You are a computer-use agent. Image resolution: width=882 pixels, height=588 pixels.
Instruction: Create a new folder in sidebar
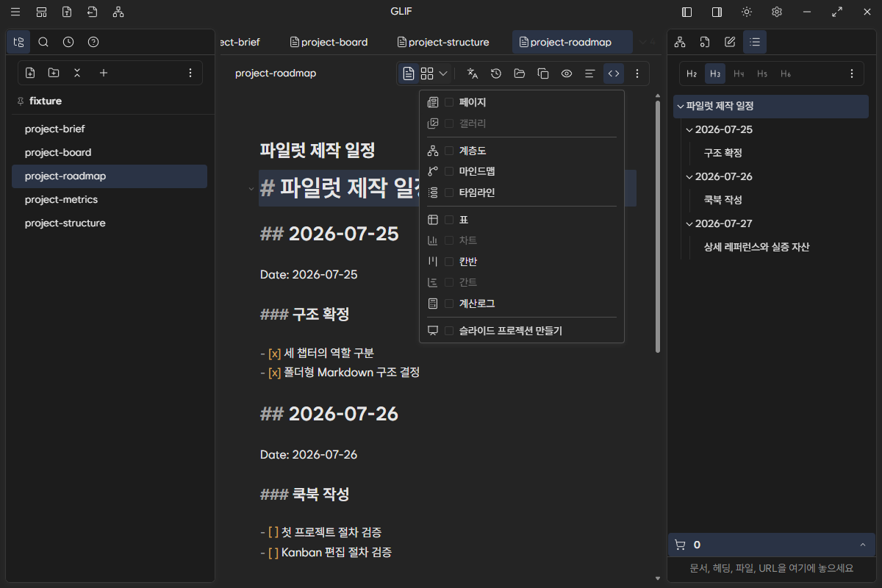click(x=54, y=73)
